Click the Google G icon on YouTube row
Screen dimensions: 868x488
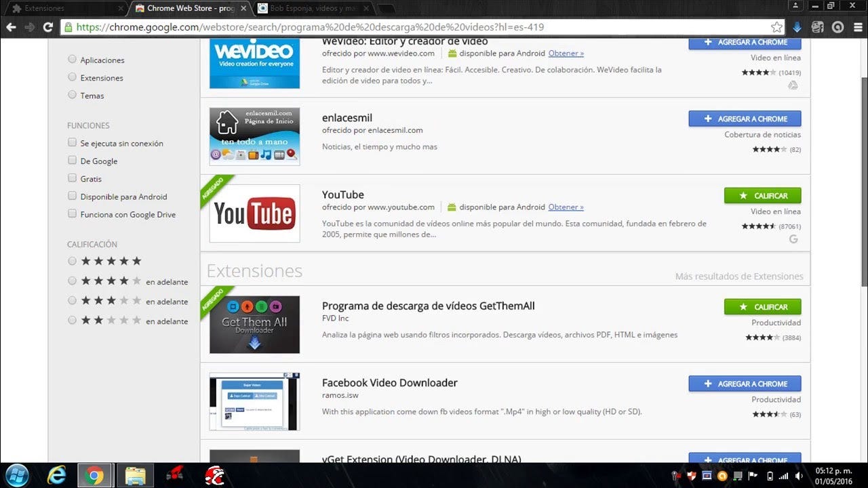pyautogui.click(x=793, y=239)
